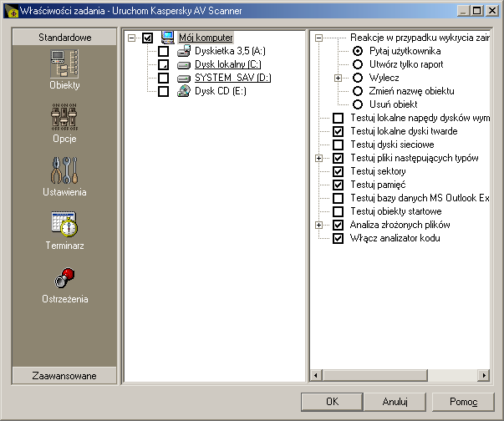Screen dimensions: 504x421
Task: Expand the Testuj pliki następujących typów node
Action: pyautogui.click(x=318, y=158)
